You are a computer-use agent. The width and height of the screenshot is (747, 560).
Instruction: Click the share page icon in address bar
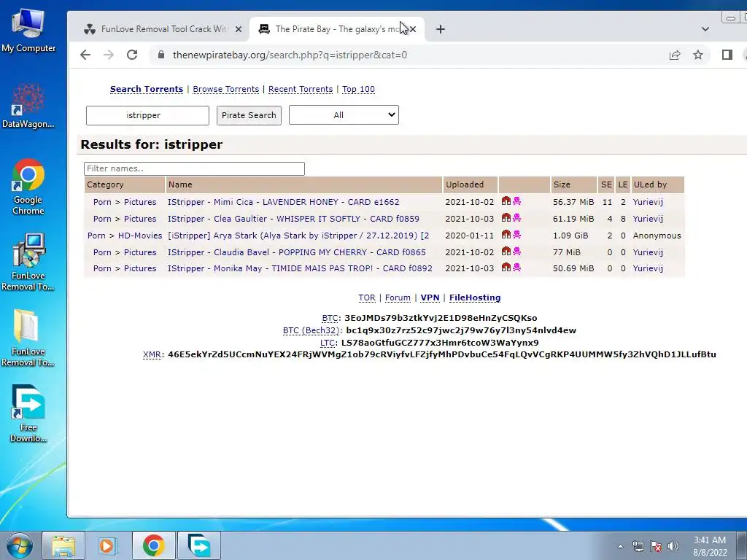pyautogui.click(x=675, y=55)
